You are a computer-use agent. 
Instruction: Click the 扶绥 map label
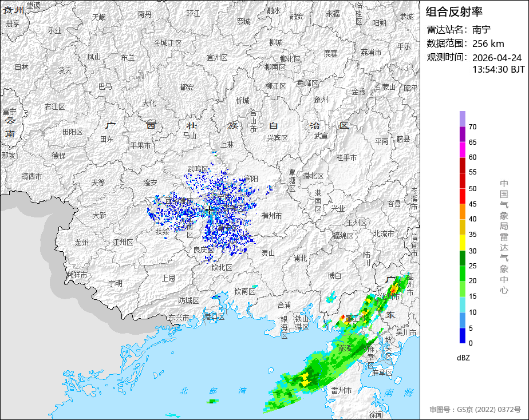(x=162, y=232)
